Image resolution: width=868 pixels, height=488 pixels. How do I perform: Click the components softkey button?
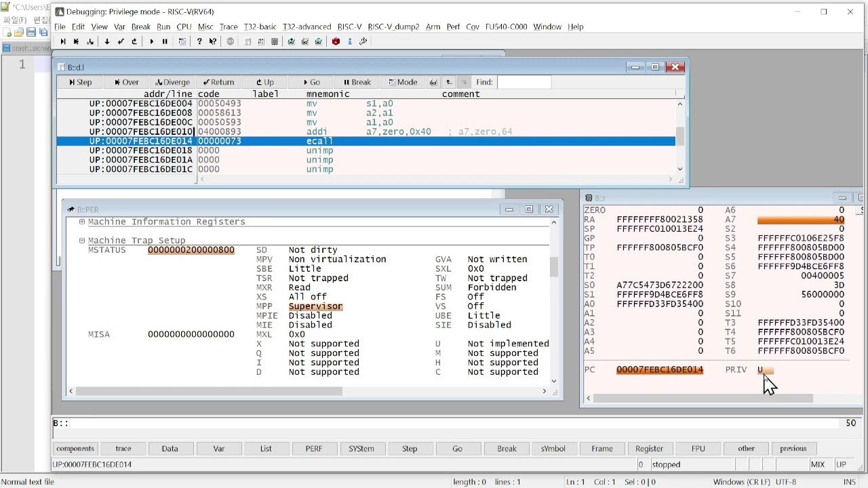click(75, 449)
